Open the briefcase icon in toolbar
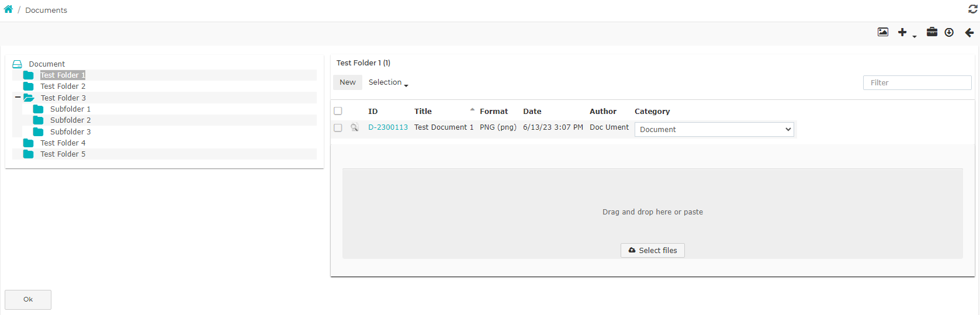 click(932, 32)
